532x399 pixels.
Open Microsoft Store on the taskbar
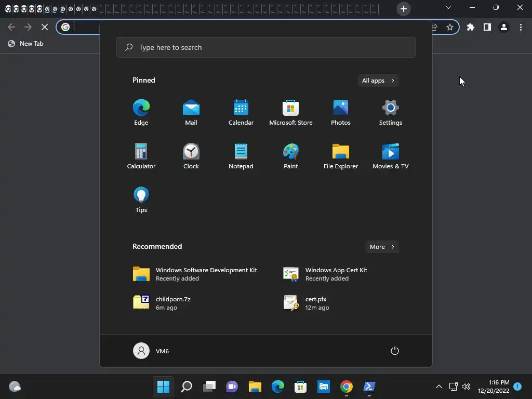pos(300,387)
